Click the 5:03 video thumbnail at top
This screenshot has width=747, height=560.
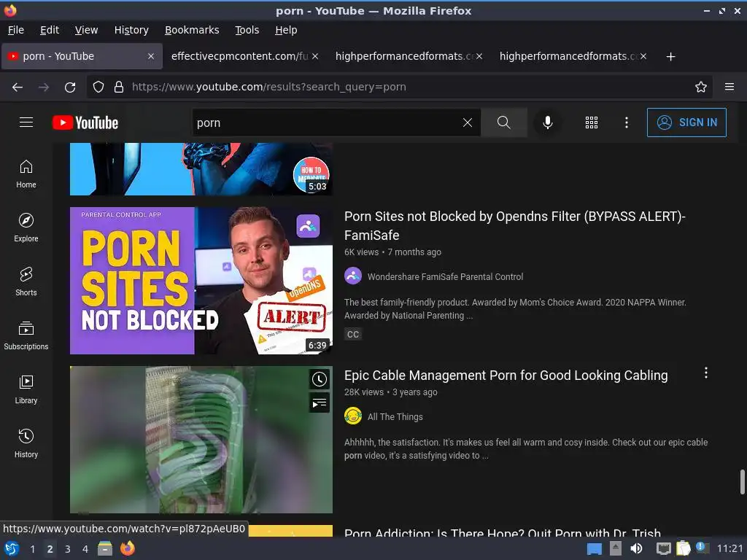pos(201,169)
